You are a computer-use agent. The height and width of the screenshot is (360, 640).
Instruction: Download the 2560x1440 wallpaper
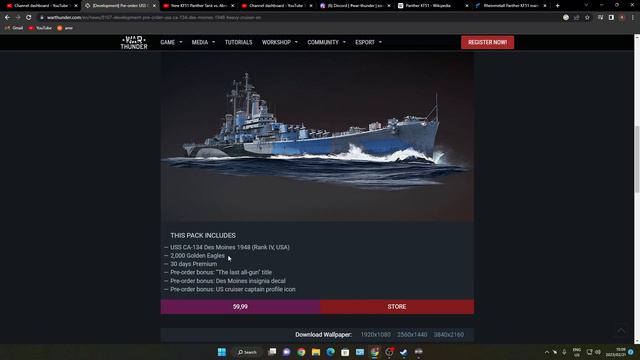(412, 335)
